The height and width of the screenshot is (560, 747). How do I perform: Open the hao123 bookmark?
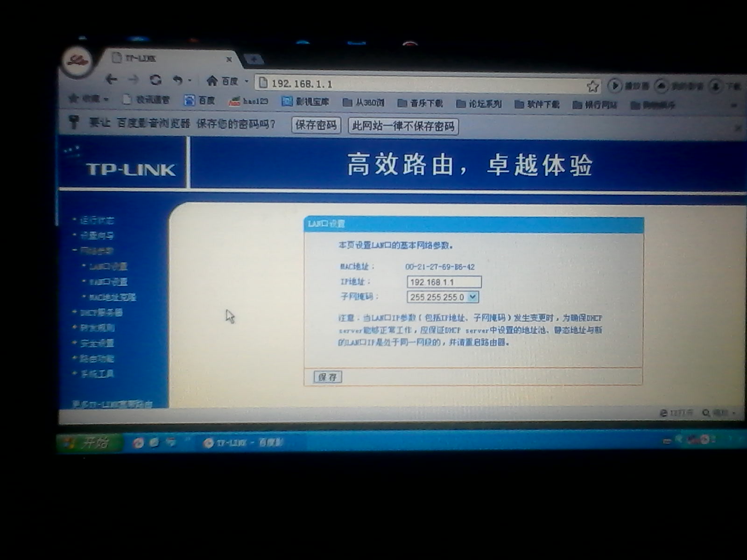click(248, 101)
